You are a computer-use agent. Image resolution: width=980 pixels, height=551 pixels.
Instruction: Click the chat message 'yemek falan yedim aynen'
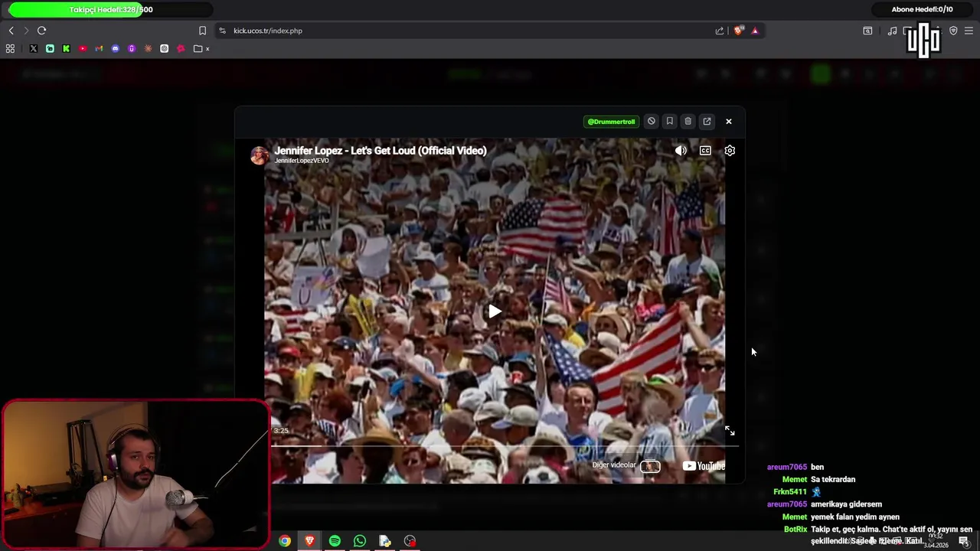(x=855, y=517)
